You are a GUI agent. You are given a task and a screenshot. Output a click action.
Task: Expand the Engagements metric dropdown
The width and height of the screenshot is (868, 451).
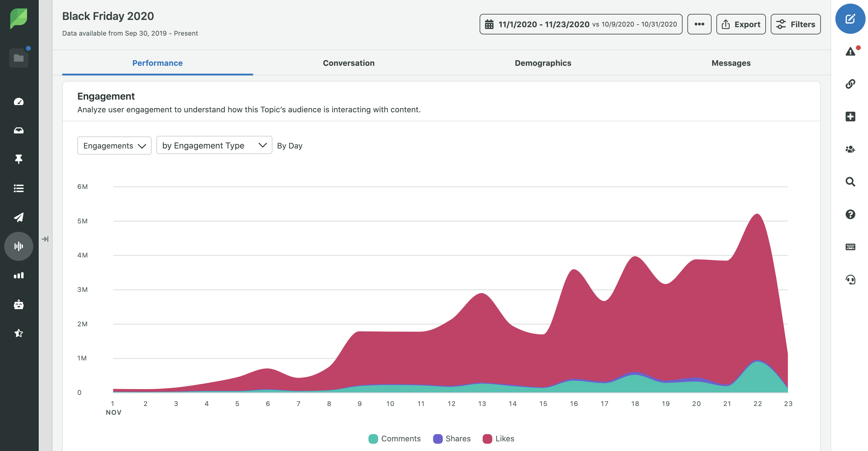(114, 146)
